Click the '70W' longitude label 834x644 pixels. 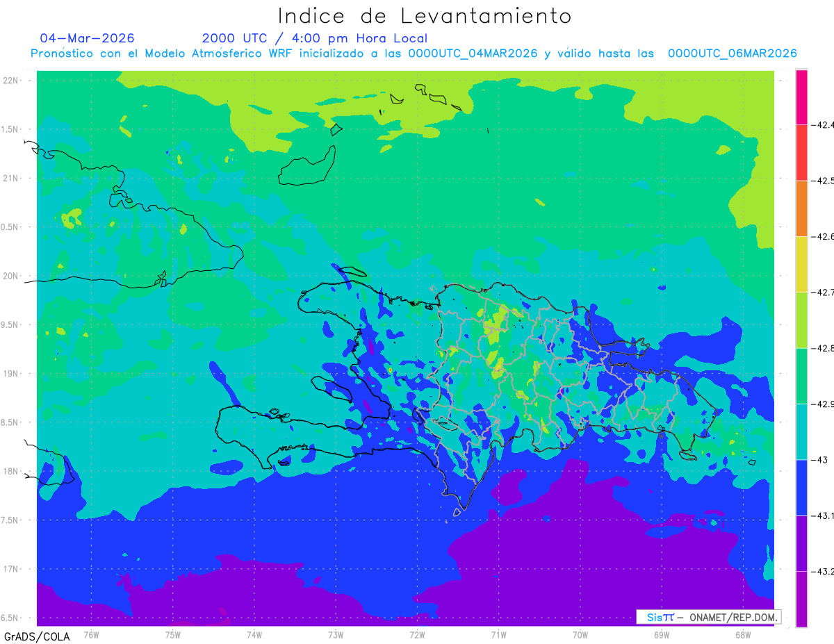pyautogui.click(x=580, y=634)
